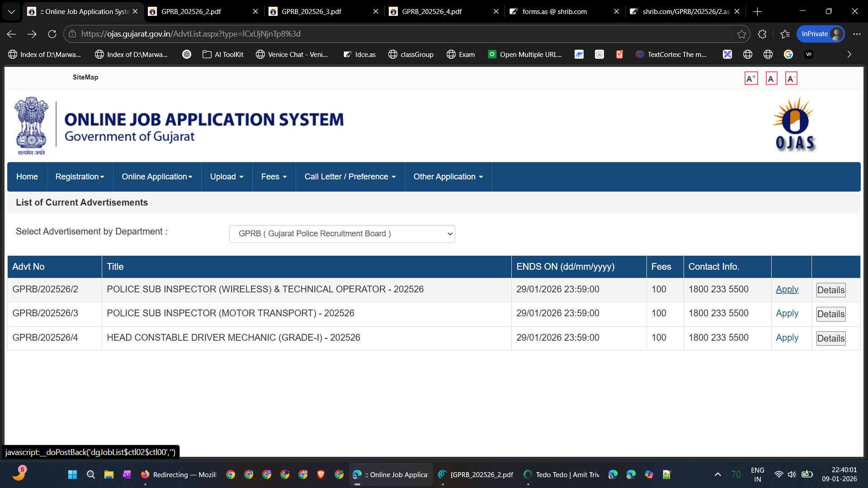Open the InPrivate profile button
The height and width of the screenshot is (488, 868).
coord(820,34)
